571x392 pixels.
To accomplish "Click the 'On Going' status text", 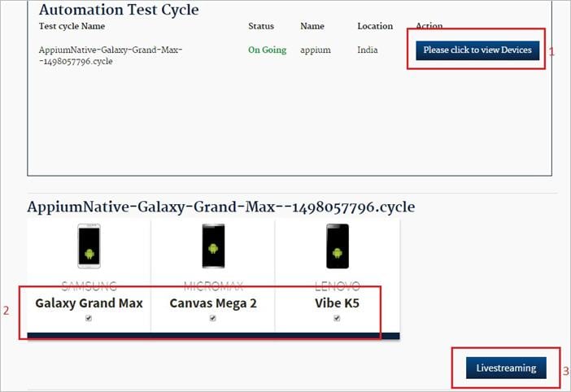I will pyautogui.click(x=267, y=50).
